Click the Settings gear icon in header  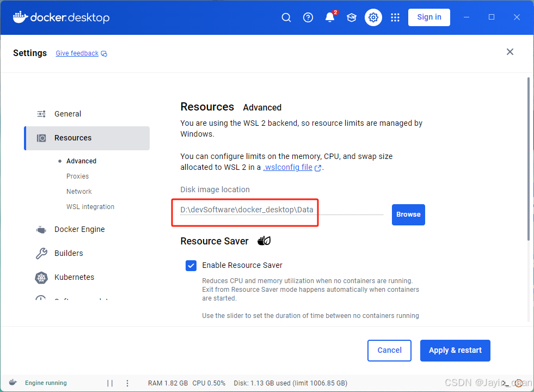(x=373, y=17)
